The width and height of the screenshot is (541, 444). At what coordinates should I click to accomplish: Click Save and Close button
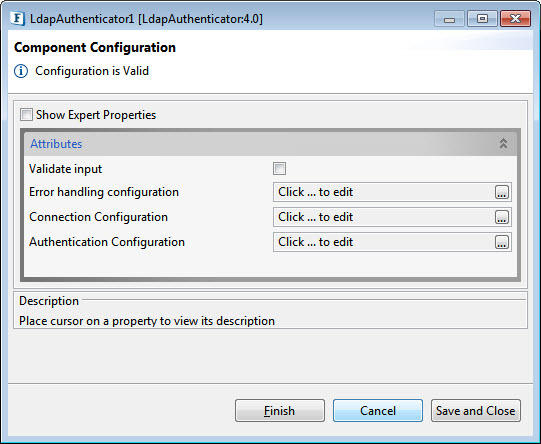[x=476, y=411]
